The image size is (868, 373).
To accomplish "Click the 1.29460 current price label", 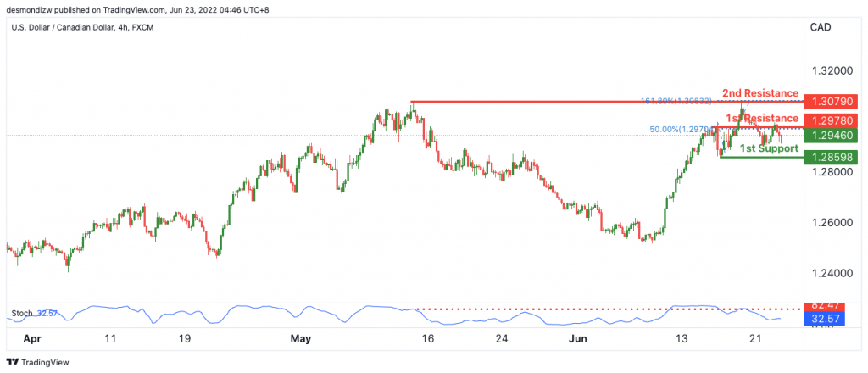I will pyautogui.click(x=832, y=135).
